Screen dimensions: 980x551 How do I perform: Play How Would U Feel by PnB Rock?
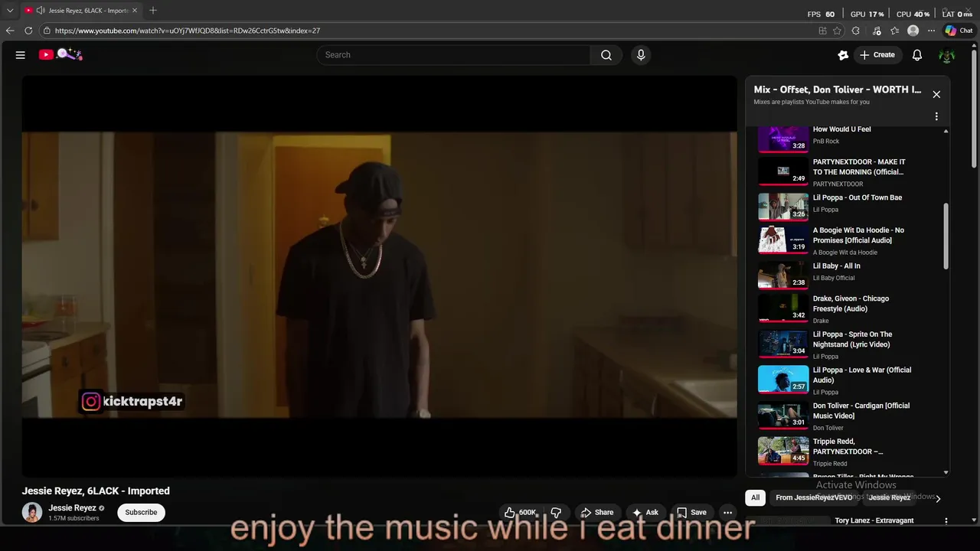pyautogui.click(x=842, y=135)
